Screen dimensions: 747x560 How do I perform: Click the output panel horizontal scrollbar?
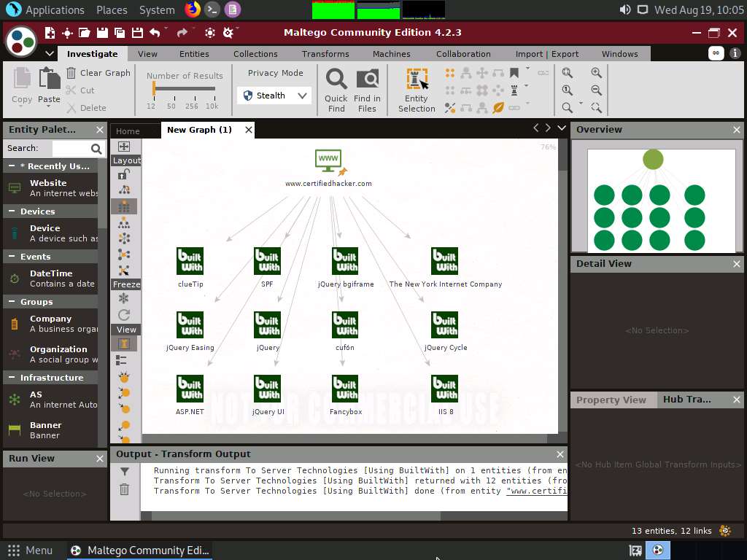pos(296,516)
